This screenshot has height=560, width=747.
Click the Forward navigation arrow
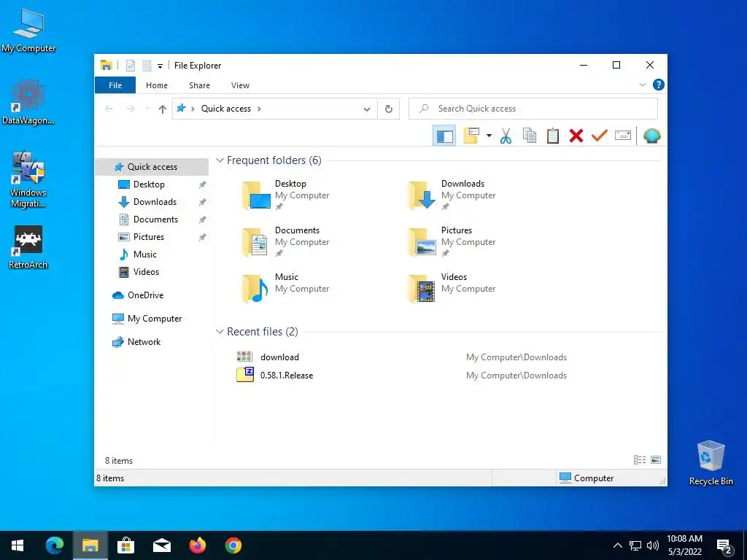click(x=130, y=109)
